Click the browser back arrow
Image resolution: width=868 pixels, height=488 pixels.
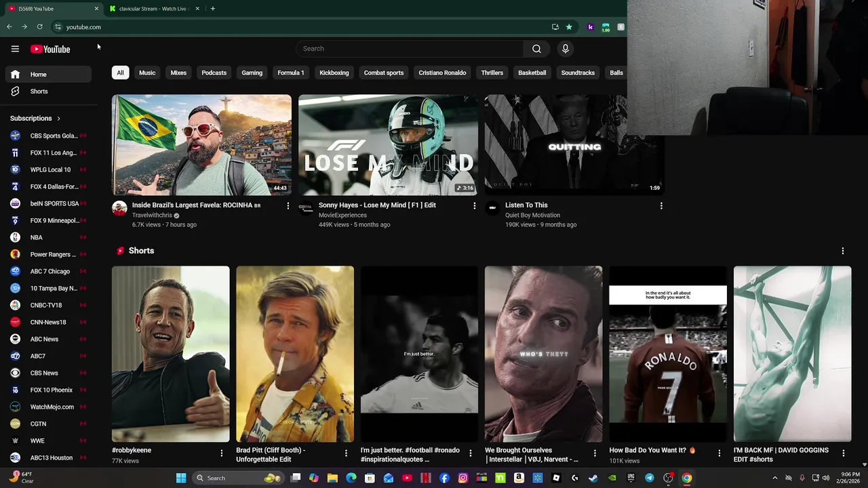[9, 27]
